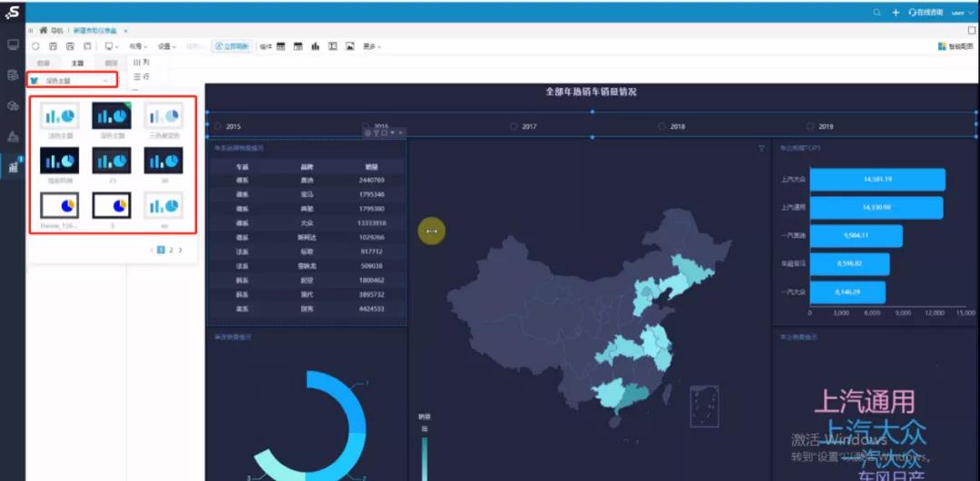Insert an image component from toolbar
980x481 pixels.
pyautogui.click(x=350, y=46)
